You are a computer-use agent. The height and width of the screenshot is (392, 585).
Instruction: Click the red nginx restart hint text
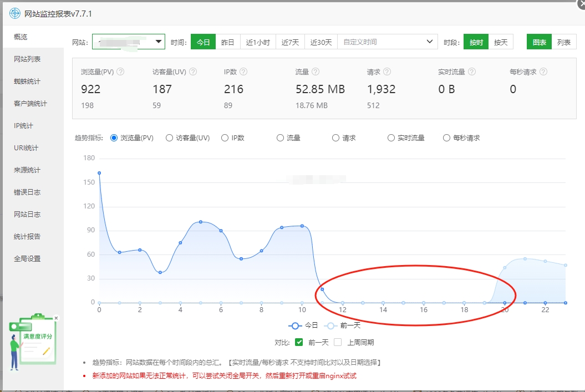click(224, 375)
